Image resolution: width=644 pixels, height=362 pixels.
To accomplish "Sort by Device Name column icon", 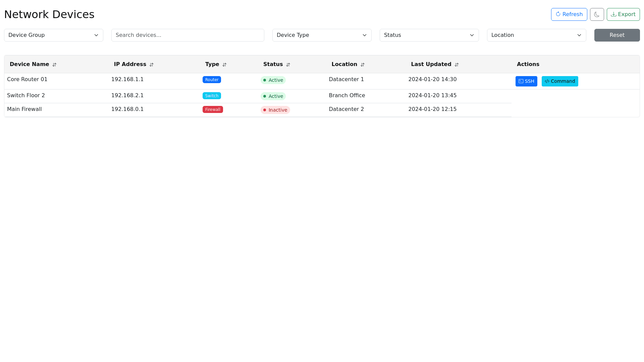I will coord(54,65).
